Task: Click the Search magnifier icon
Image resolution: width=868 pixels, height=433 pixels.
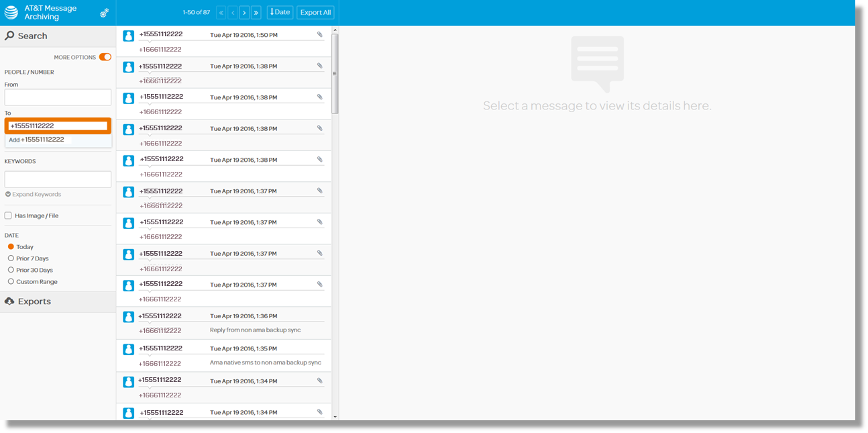Action: pos(9,36)
